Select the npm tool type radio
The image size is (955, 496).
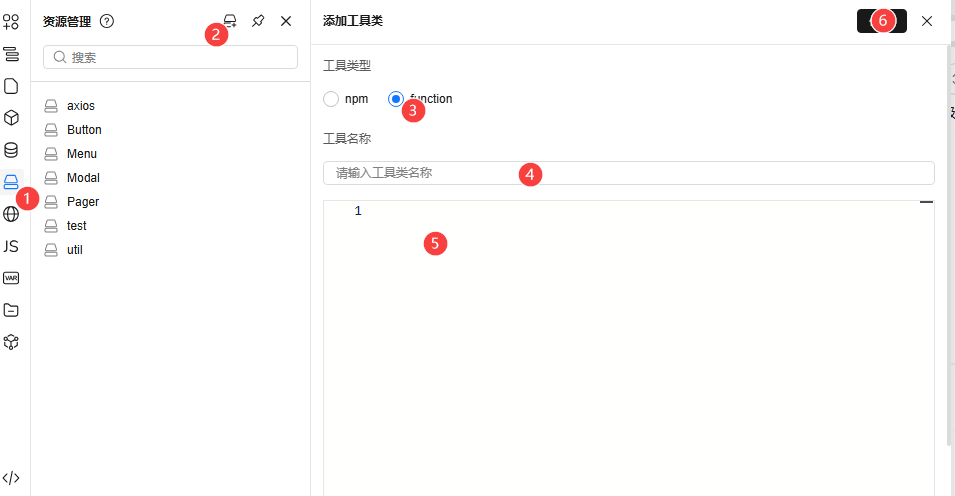point(331,99)
